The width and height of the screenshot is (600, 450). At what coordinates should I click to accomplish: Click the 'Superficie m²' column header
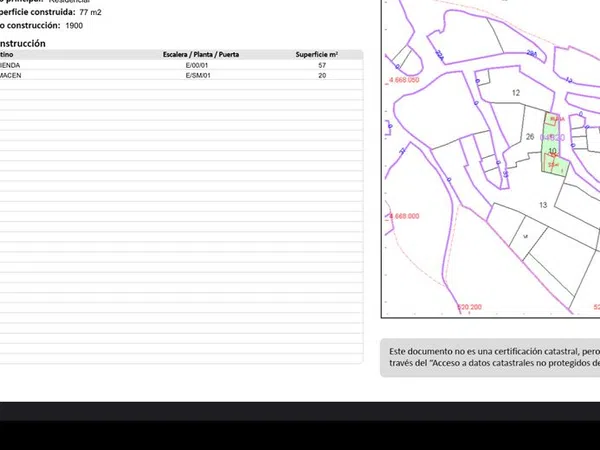tap(316, 55)
